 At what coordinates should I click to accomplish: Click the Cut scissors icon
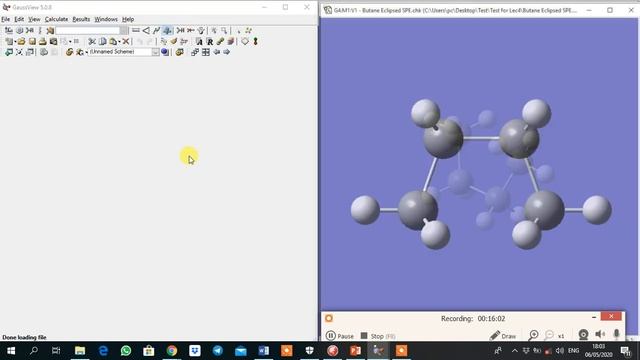click(x=92, y=41)
